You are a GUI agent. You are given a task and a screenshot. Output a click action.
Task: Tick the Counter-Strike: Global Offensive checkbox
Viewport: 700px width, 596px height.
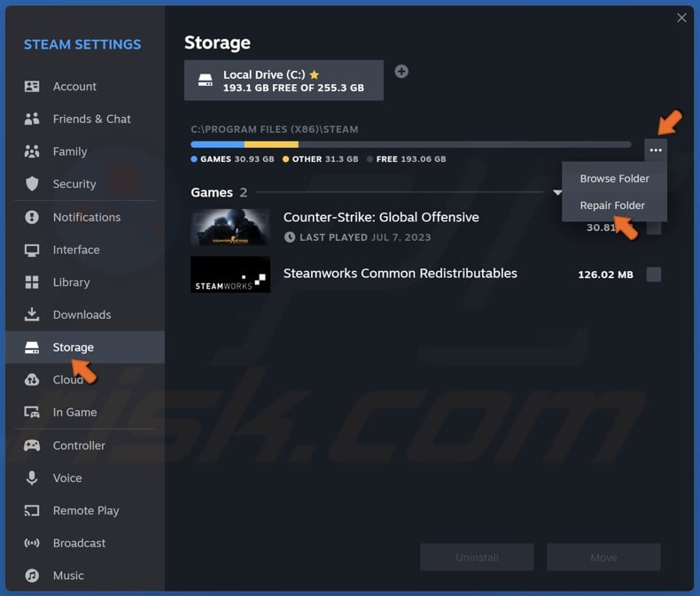654,228
